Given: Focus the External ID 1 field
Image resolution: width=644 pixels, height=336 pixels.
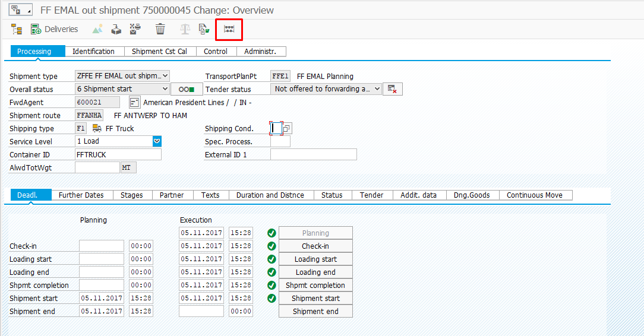Looking at the screenshot, I should coord(313,155).
